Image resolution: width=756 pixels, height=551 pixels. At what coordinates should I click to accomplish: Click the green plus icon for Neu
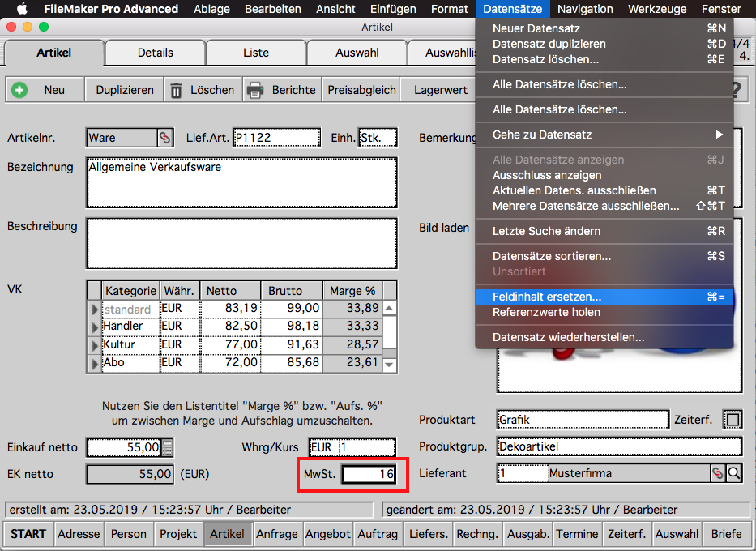(x=19, y=90)
